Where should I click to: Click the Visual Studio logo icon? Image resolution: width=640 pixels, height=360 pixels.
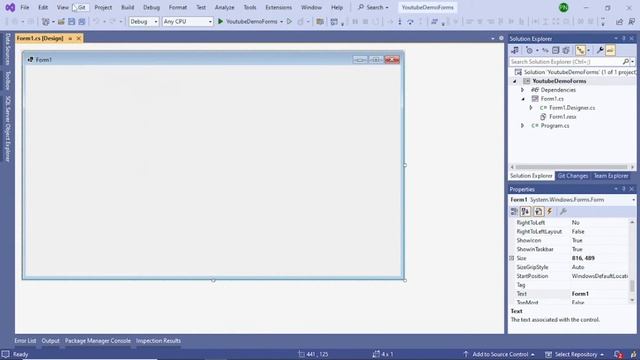click(x=10, y=7)
